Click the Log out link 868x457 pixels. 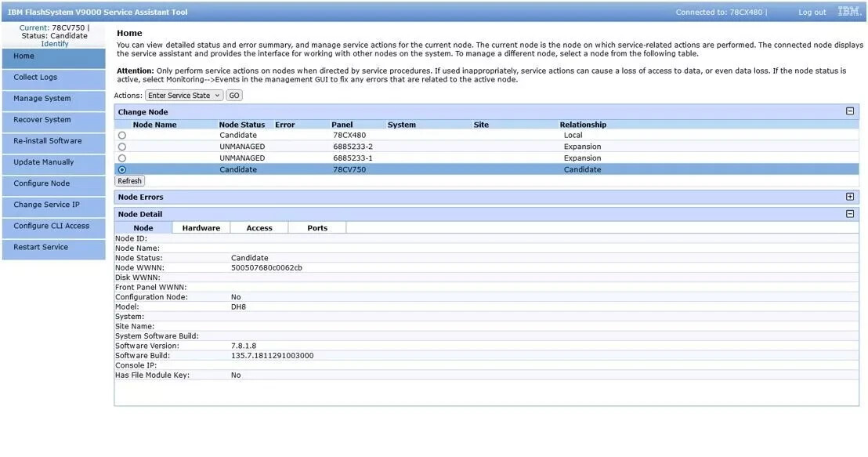pos(812,13)
